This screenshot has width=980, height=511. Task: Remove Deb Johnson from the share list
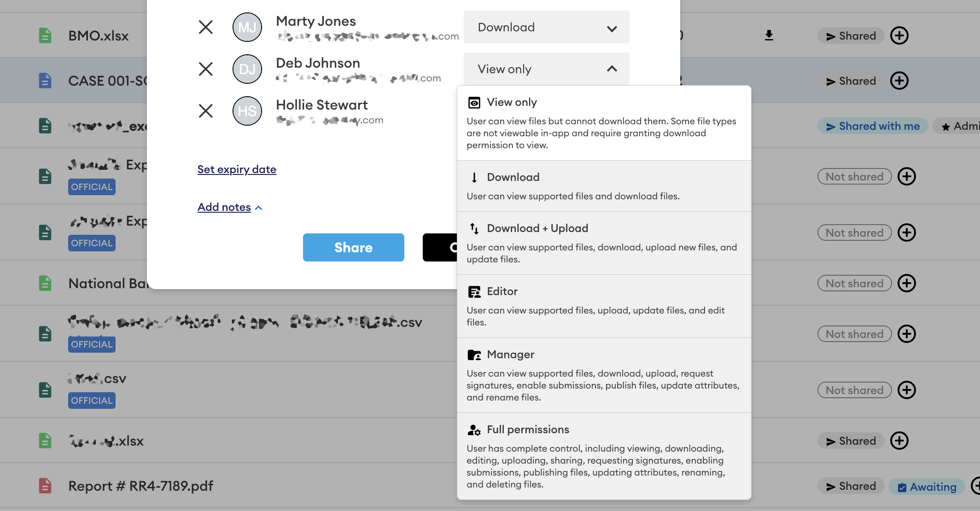[x=205, y=69]
